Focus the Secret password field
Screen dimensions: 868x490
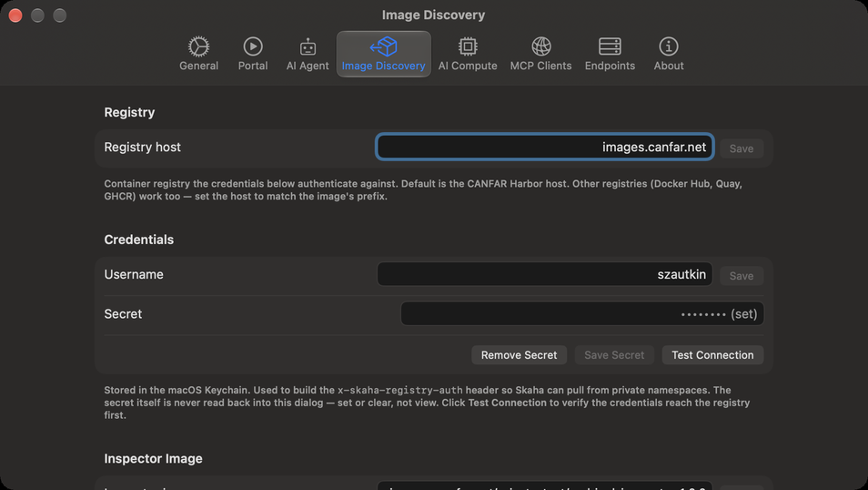click(581, 313)
